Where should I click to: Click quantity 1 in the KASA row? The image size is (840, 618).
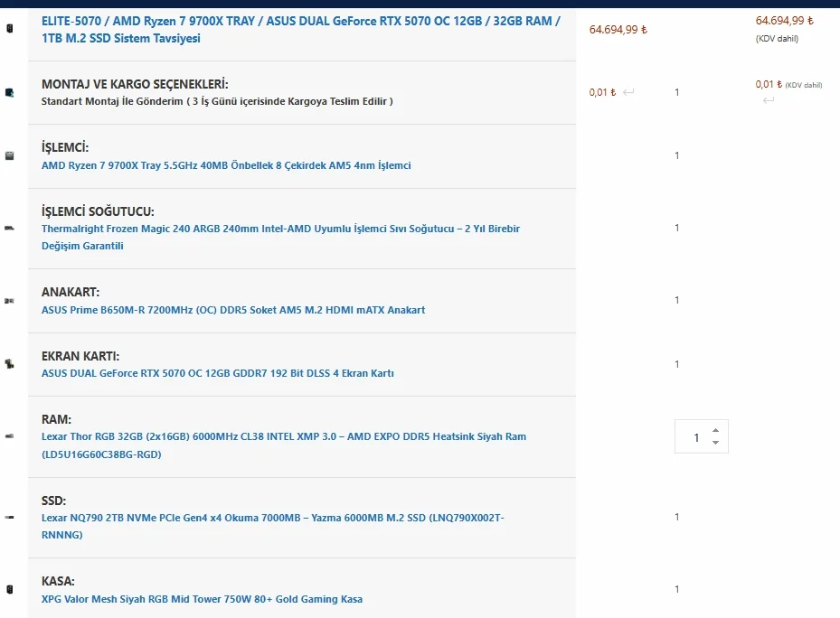coord(677,590)
